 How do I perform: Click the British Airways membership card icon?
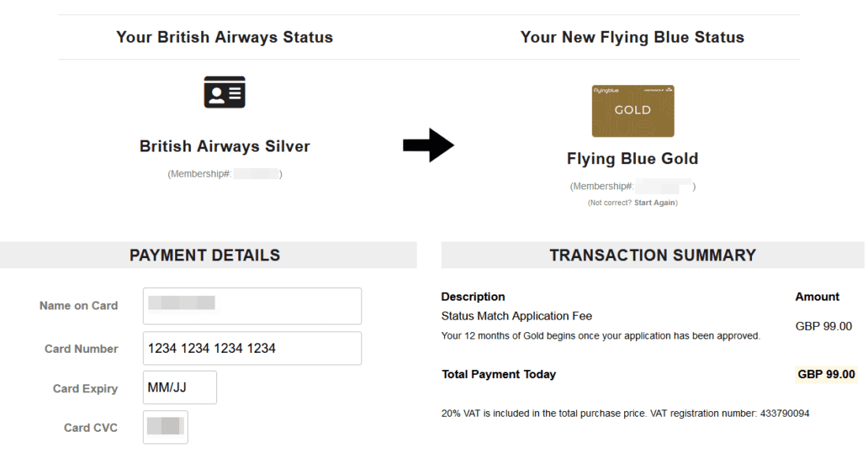tap(224, 92)
